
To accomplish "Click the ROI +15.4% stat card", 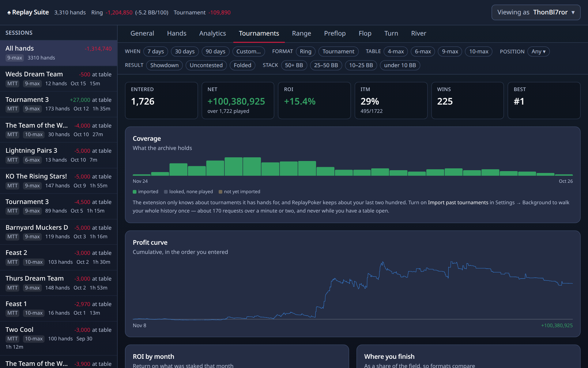I will click(314, 100).
